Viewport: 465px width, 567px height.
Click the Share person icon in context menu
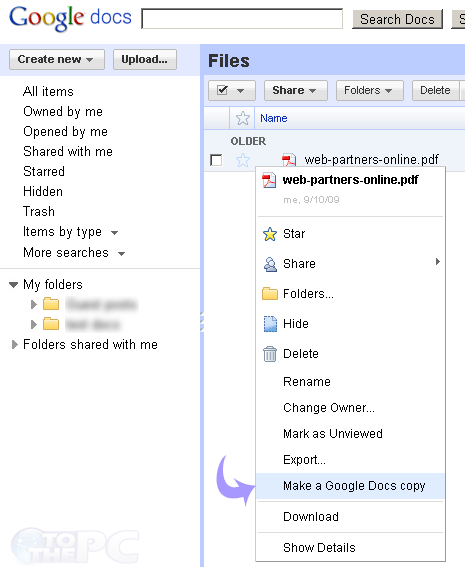point(270,264)
